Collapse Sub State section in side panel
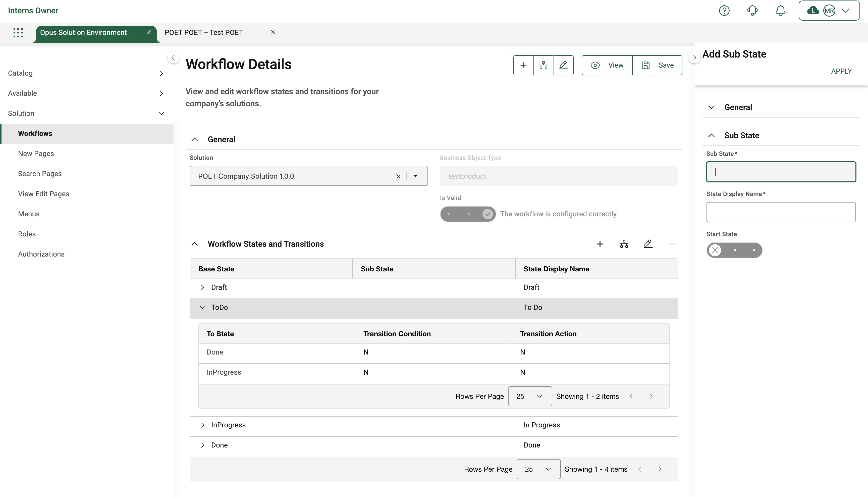Image resolution: width=868 pixels, height=497 pixels. 711,135
